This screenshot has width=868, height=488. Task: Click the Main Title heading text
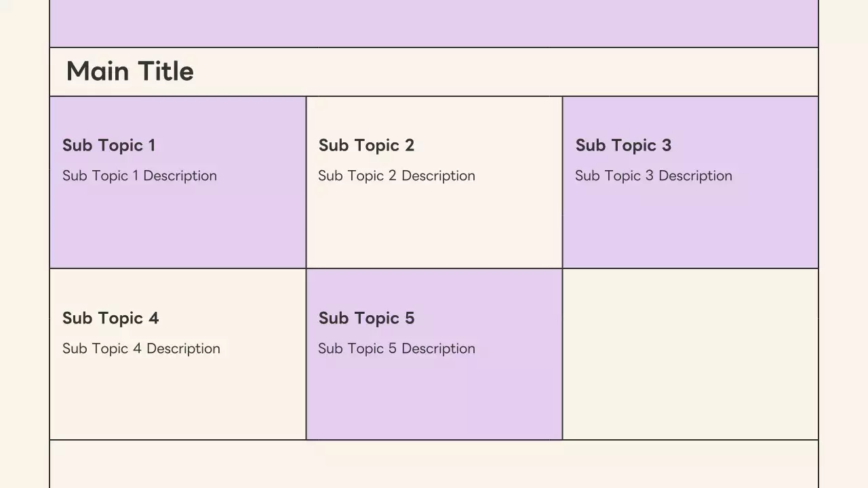130,71
